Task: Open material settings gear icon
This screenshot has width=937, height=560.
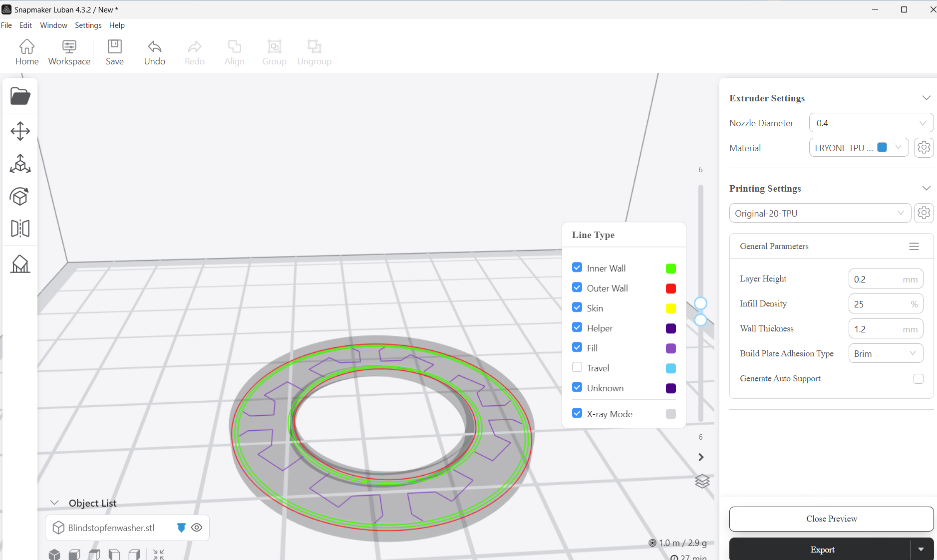Action: pyautogui.click(x=924, y=148)
